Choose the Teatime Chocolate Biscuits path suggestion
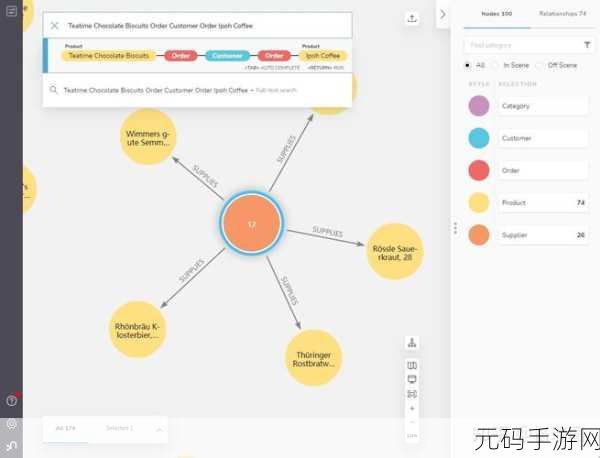 click(x=197, y=55)
